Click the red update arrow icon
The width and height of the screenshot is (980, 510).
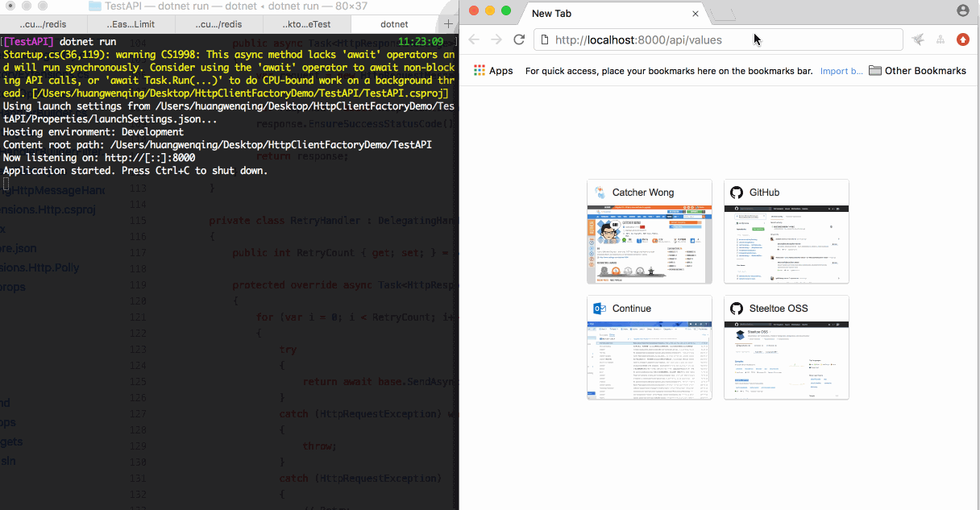(963, 39)
